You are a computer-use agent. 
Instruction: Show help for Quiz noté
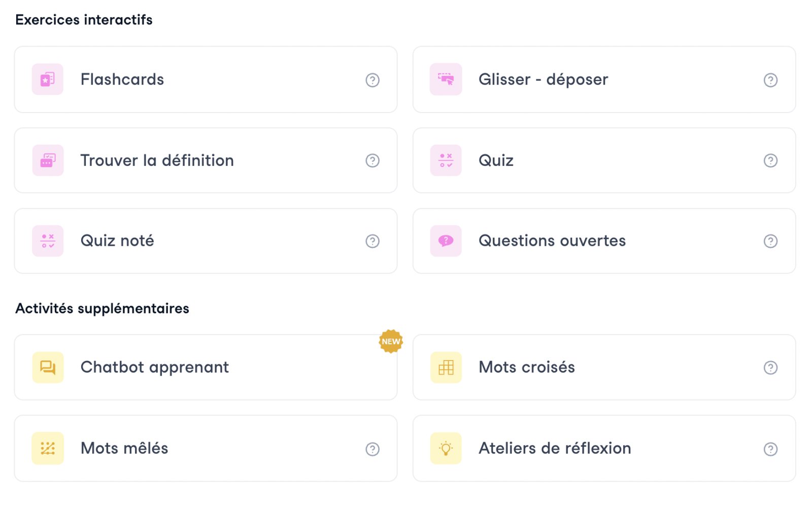(373, 241)
